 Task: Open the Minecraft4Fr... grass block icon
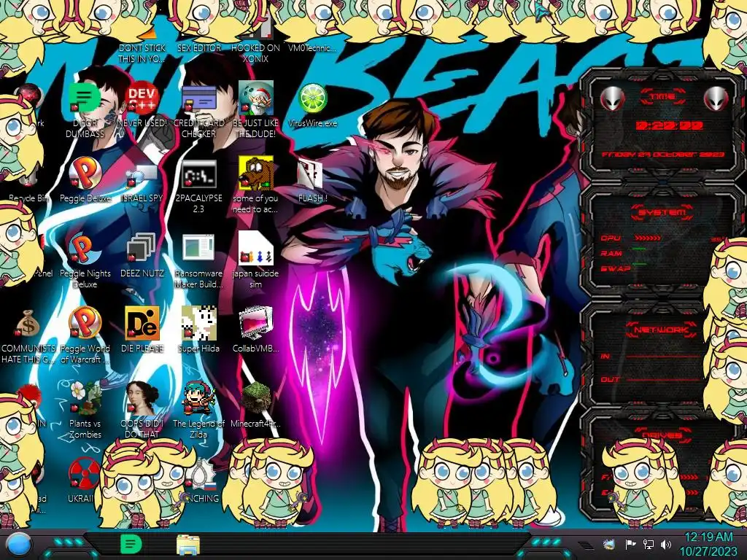pyautogui.click(x=255, y=398)
